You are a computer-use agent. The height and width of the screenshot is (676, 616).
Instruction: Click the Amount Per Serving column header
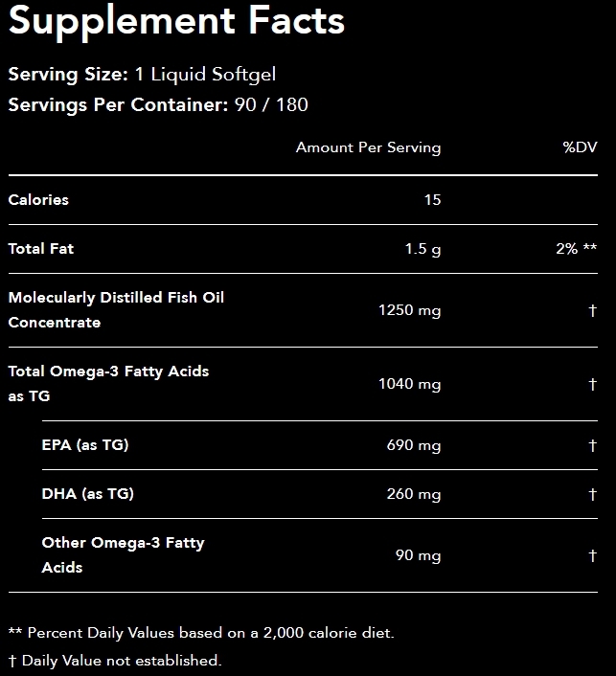[x=368, y=147]
